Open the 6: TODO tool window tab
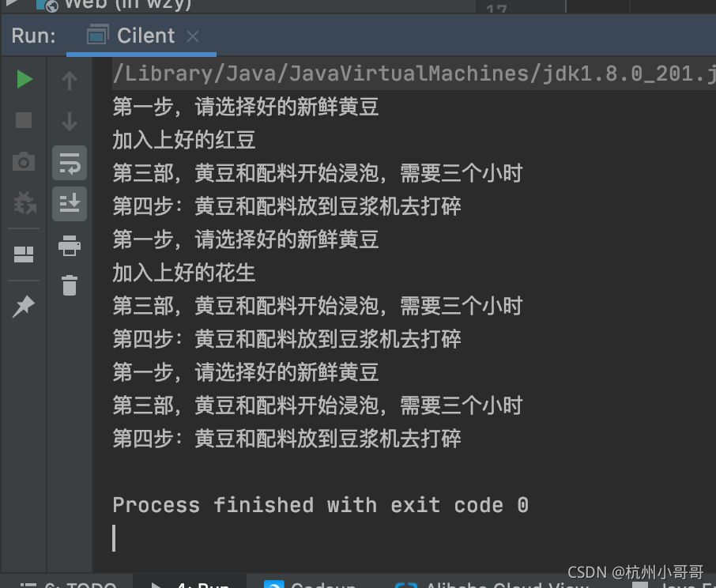716x588 pixels. click(x=69, y=584)
